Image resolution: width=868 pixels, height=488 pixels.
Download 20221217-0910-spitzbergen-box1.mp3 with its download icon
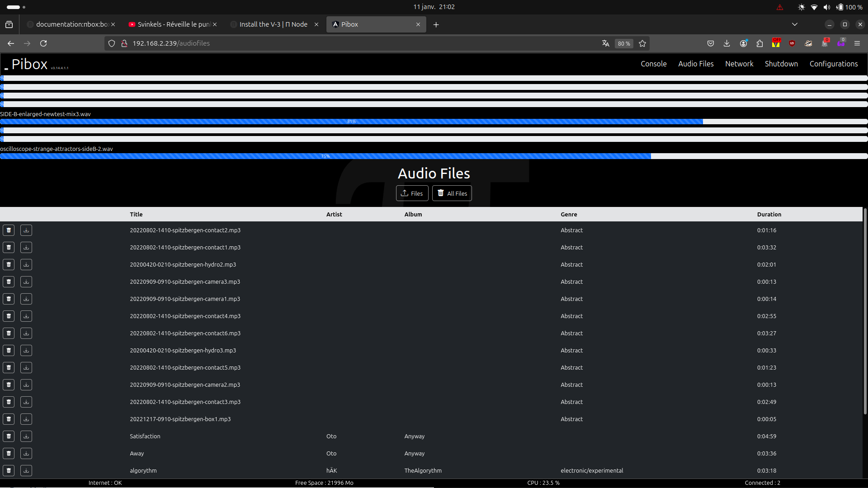pos(26,419)
